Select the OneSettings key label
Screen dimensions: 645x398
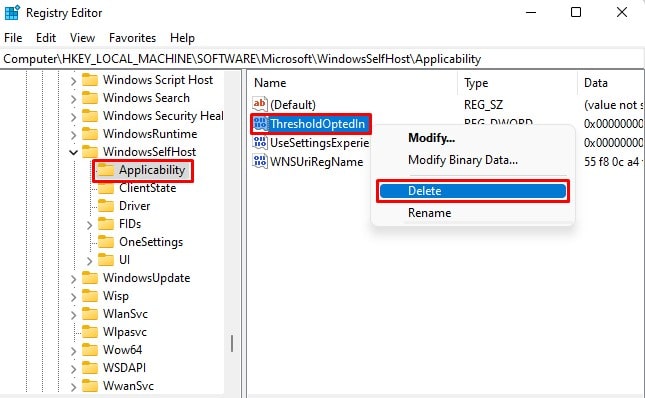pyautogui.click(x=151, y=242)
